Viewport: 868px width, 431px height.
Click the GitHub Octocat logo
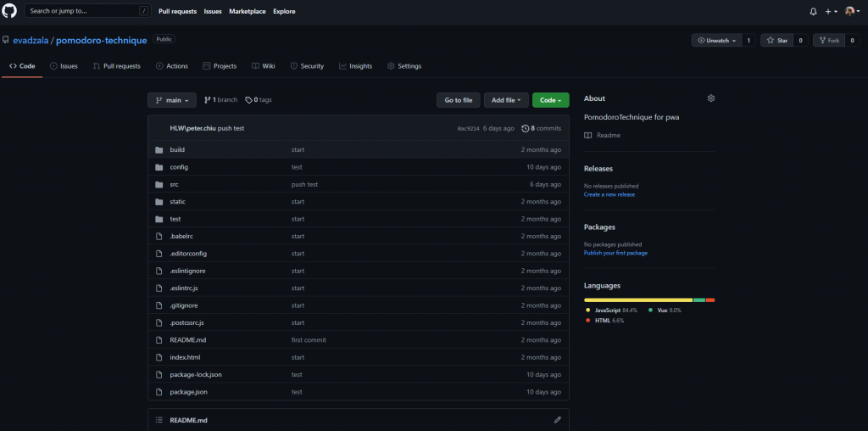9,11
